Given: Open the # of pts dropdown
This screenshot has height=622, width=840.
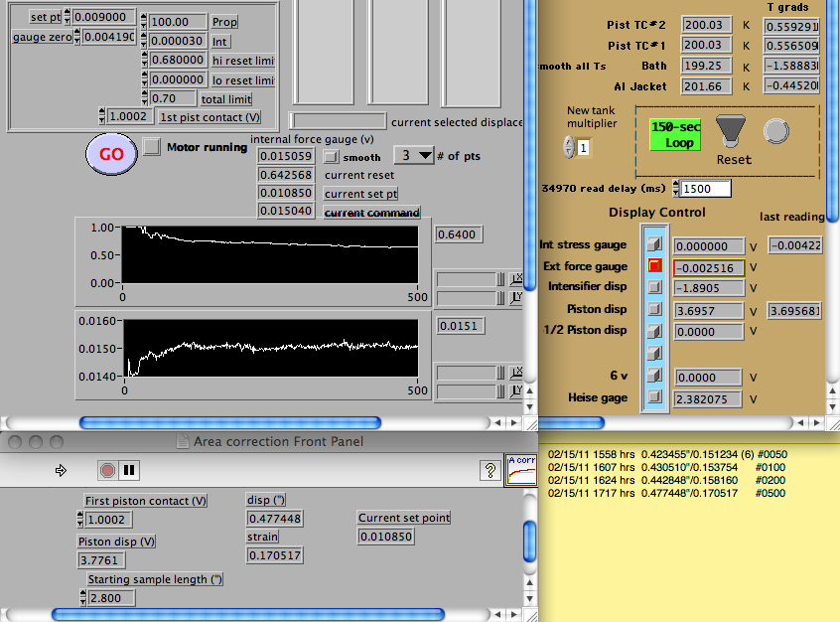Looking at the screenshot, I should (x=414, y=156).
